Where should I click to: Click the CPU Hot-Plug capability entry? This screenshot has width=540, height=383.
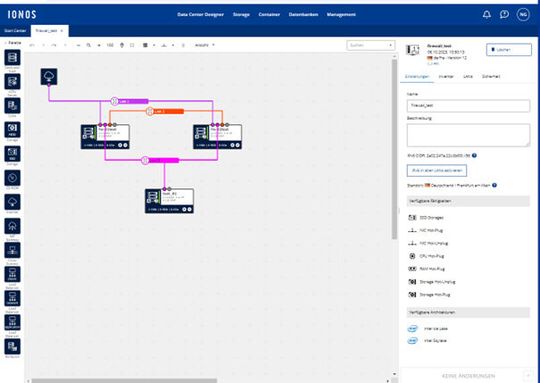coord(426,256)
